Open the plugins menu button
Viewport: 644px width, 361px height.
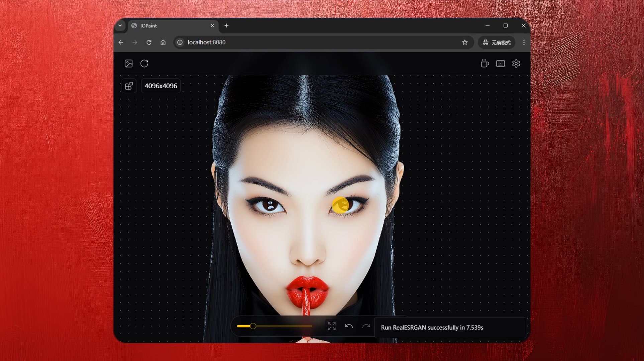pos(129,86)
